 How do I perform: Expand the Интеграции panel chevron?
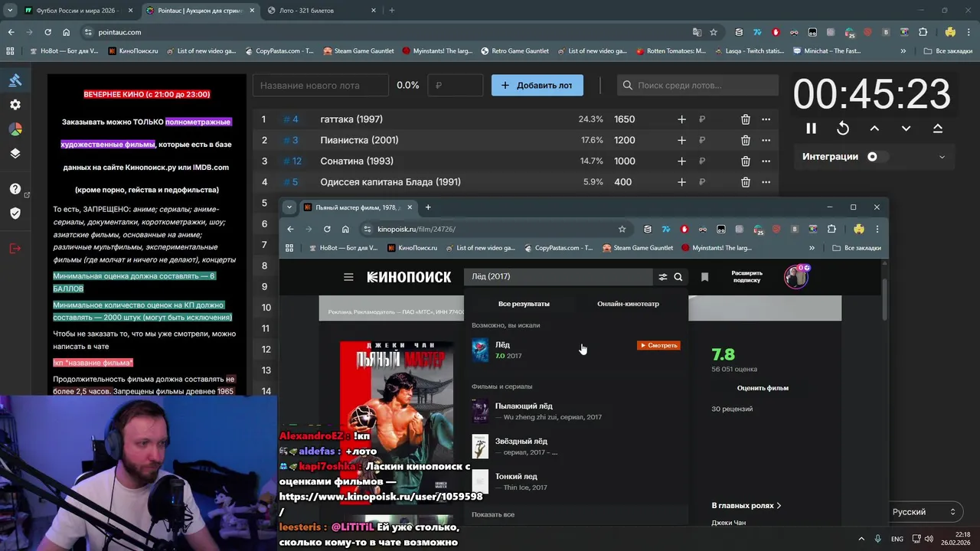tap(942, 157)
